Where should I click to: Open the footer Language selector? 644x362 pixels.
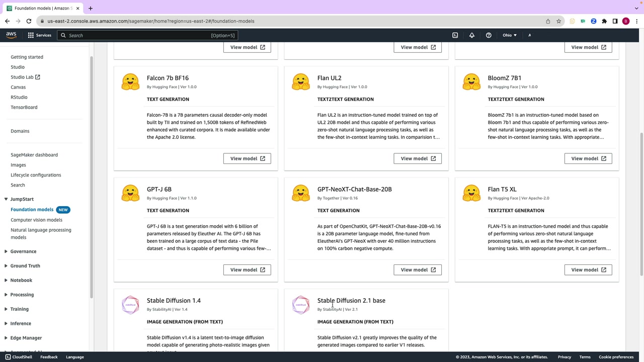(74, 357)
